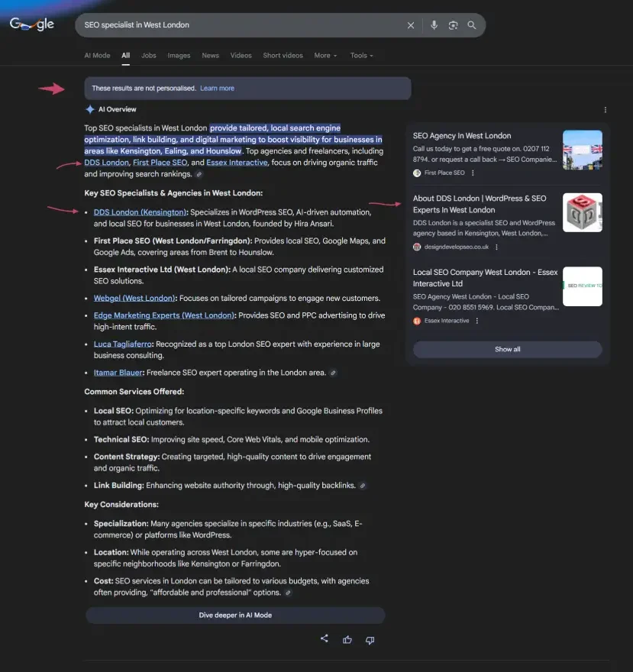Clear the search box with X icon
This screenshot has width=633, height=672.
[x=411, y=25]
